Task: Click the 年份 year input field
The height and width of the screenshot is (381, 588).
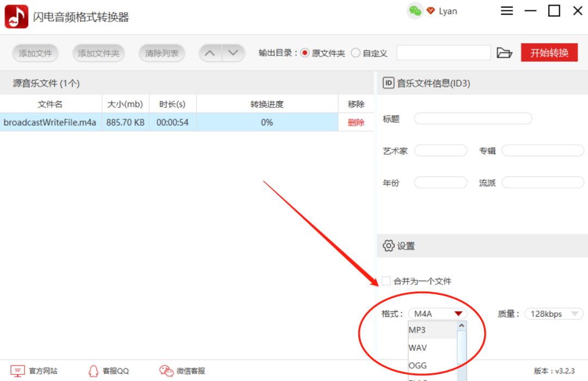Action: (x=440, y=183)
